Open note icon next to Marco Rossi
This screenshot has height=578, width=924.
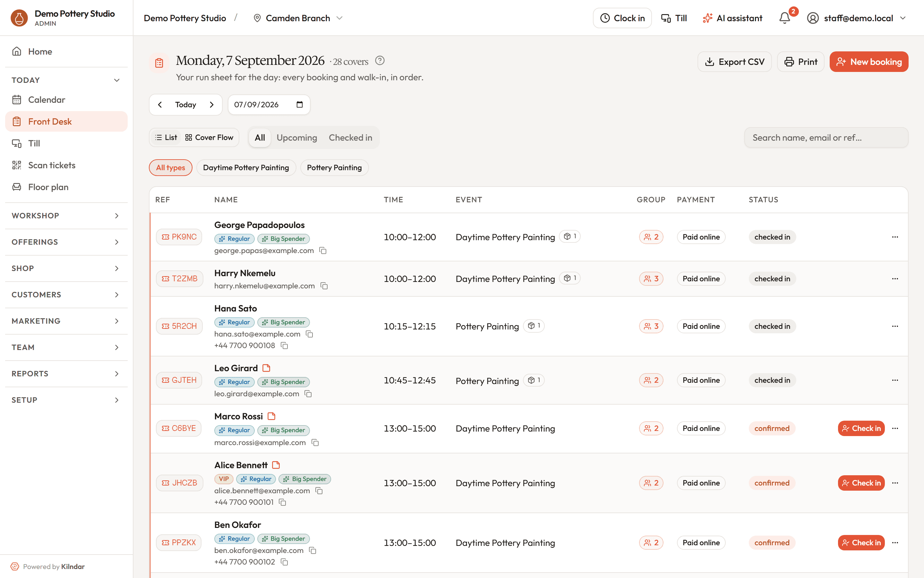271,416
